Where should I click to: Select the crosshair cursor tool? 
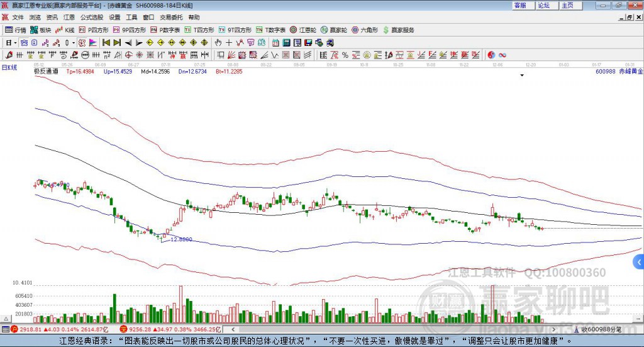229,43
